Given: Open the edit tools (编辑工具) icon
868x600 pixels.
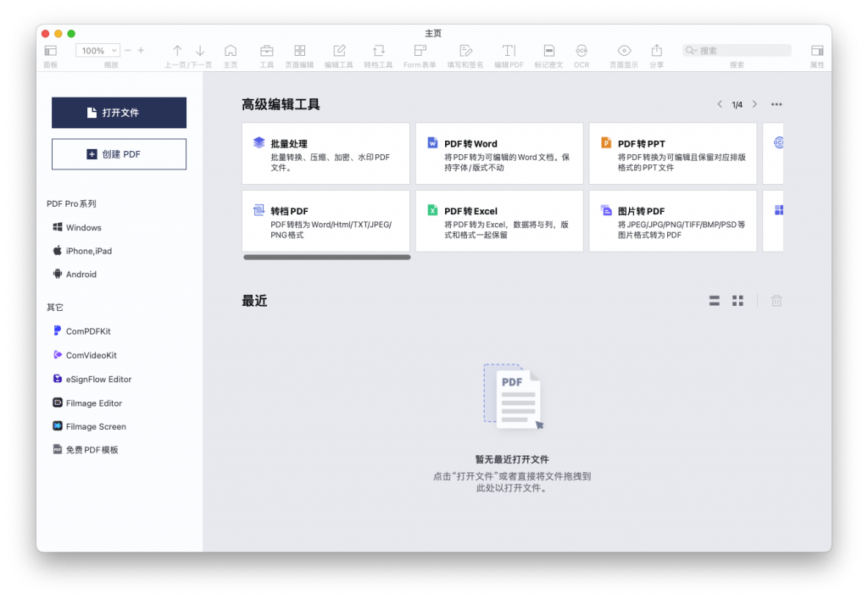Looking at the screenshot, I should coord(339,50).
